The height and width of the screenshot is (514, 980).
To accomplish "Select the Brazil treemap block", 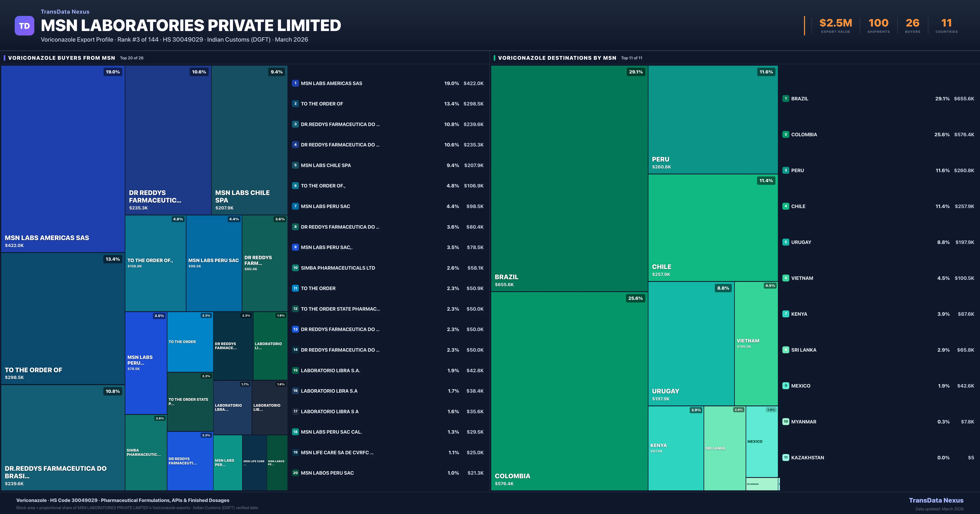I will point(569,179).
